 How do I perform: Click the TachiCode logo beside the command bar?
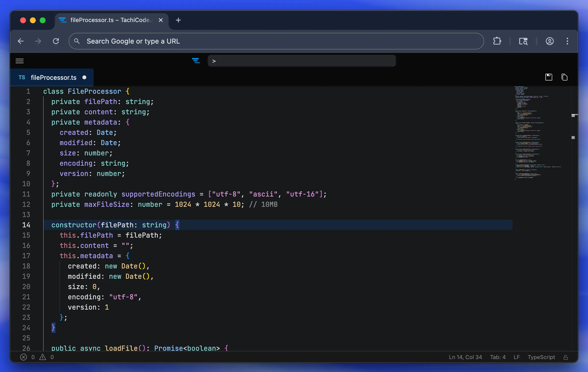196,61
